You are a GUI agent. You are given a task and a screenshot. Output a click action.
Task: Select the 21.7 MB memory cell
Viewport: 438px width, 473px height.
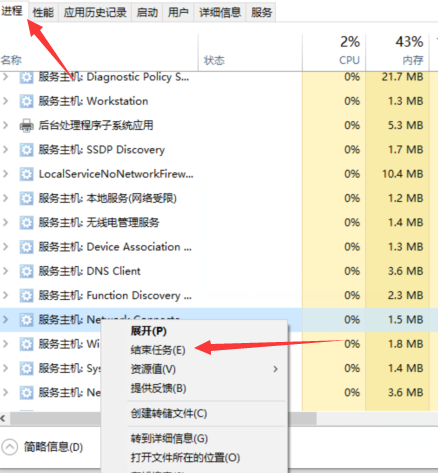397,77
